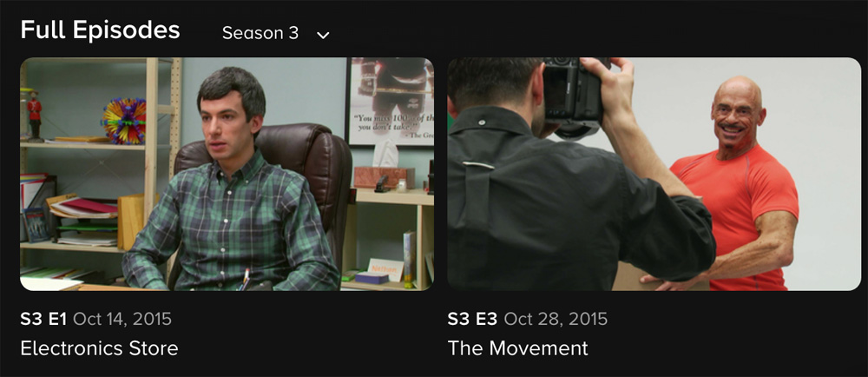The width and height of the screenshot is (868, 377).
Task: Click the Full Episodes section heading
Action: [100, 30]
